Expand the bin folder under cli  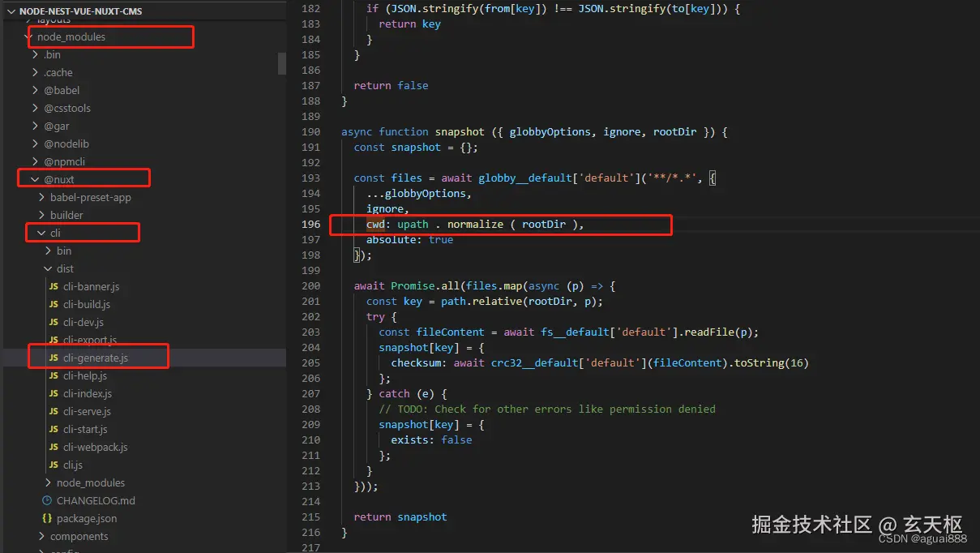click(48, 251)
